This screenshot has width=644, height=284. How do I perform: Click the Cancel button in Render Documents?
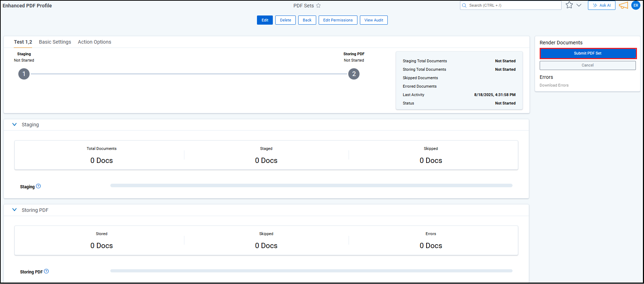pos(588,65)
